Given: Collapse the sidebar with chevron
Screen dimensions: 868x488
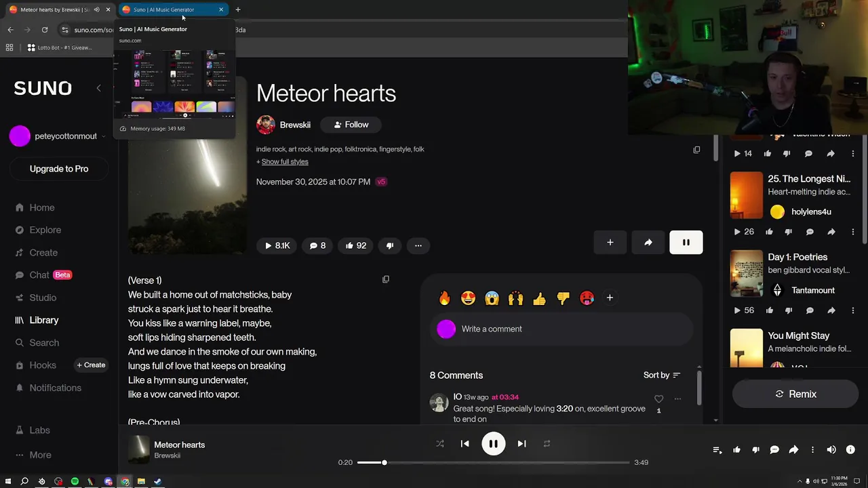Looking at the screenshot, I should [98, 88].
